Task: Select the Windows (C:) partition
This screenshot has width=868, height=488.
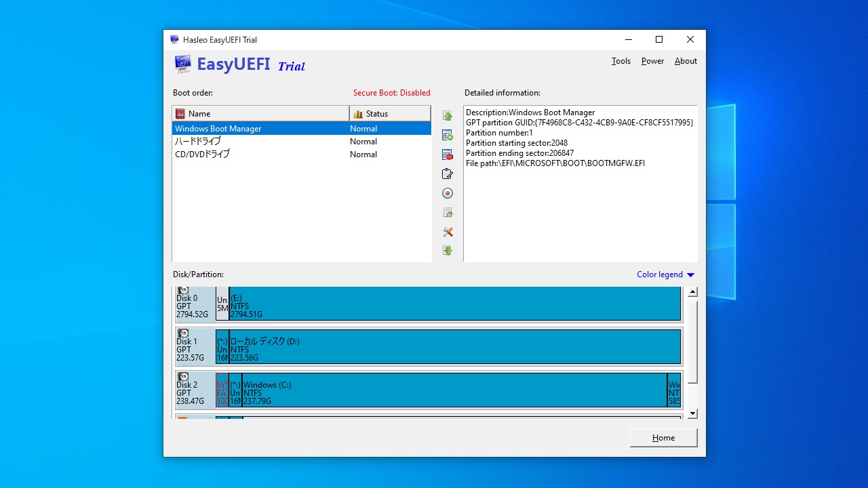Action: pos(454,390)
